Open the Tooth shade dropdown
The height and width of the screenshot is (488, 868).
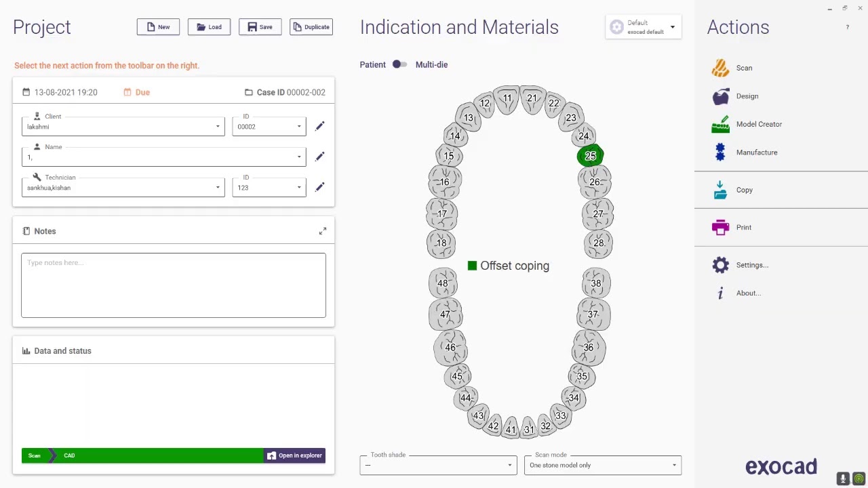coord(438,465)
